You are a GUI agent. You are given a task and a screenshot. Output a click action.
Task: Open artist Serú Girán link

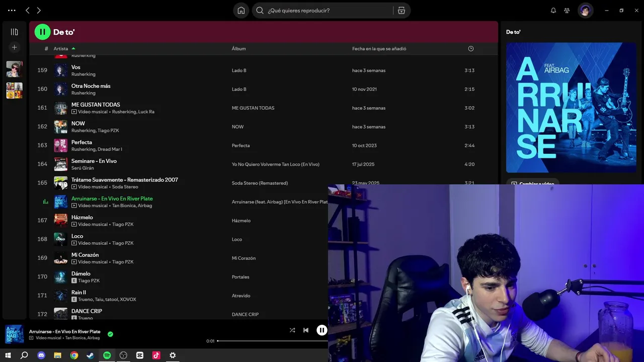(83, 168)
